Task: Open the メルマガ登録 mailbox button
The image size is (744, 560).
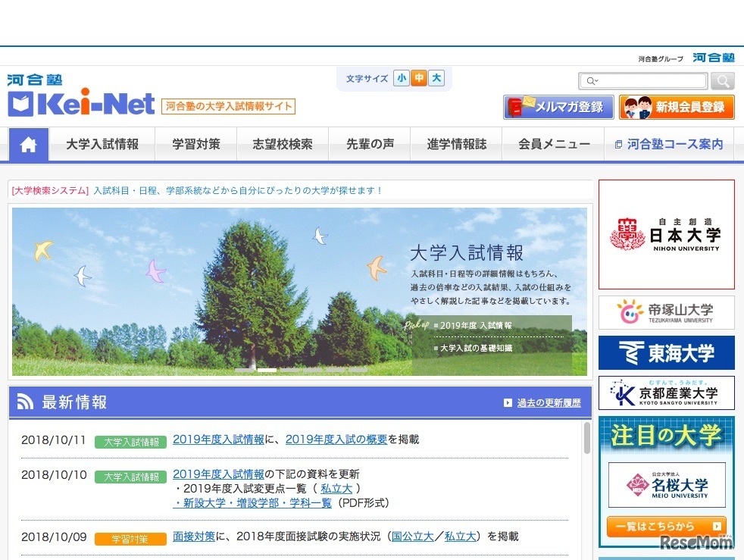Action: click(x=558, y=107)
